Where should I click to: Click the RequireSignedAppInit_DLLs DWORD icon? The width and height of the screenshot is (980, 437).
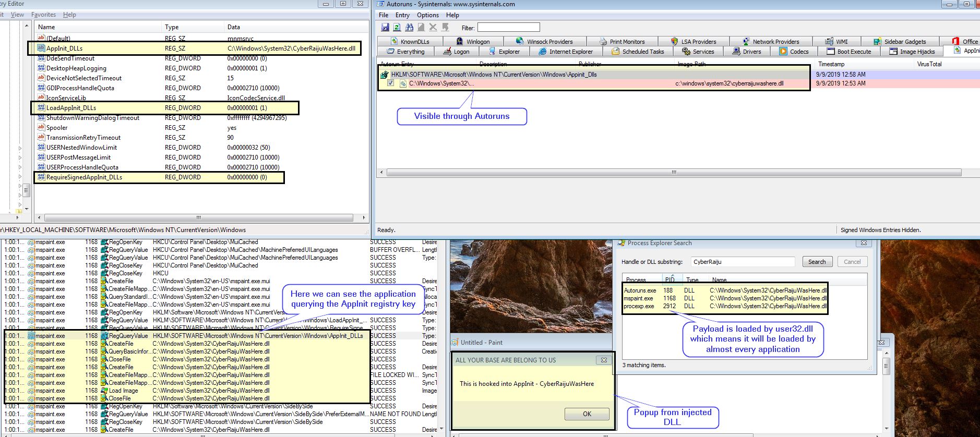pyautogui.click(x=41, y=177)
